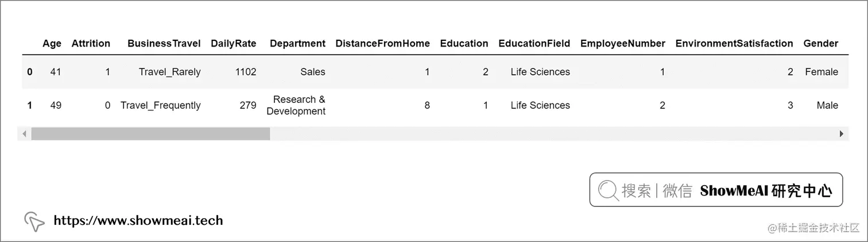Click the Travel_Frequently cell

[x=161, y=106]
